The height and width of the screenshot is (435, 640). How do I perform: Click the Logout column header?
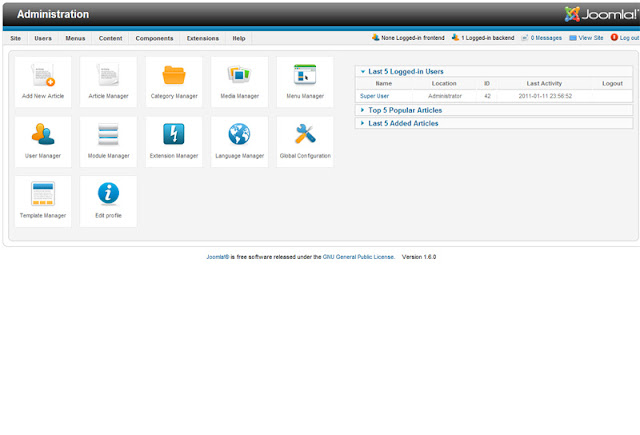click(612, 83)
